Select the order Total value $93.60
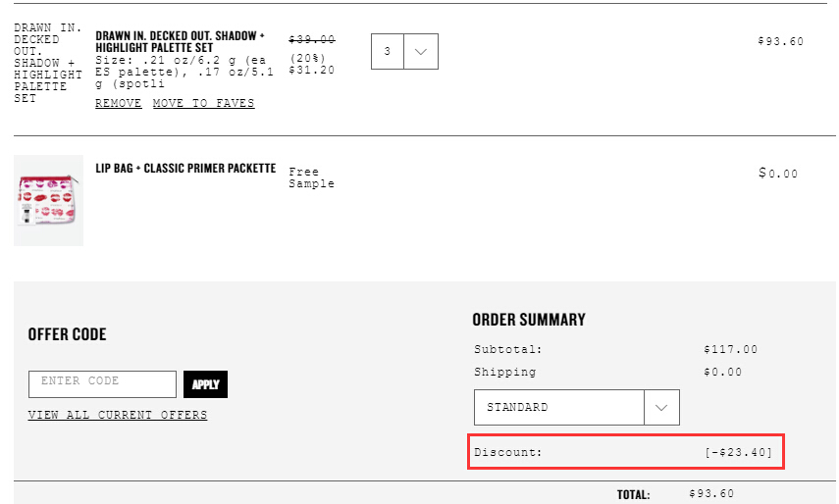This screenshot has width=839, height=504. [711, 494]
